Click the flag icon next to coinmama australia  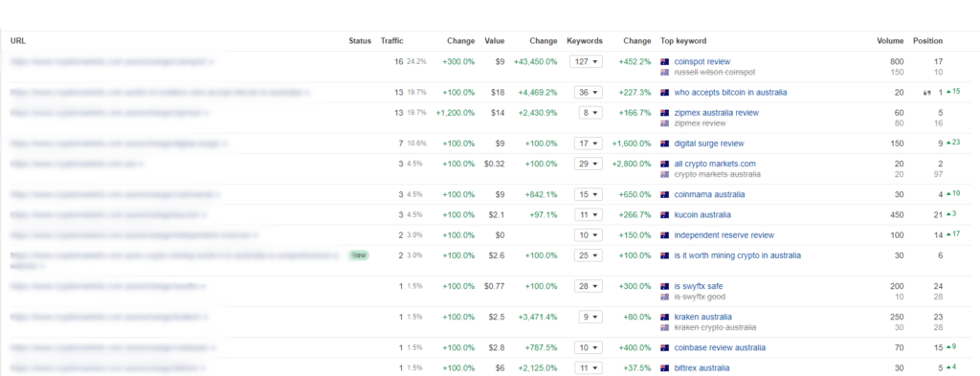click(664, 195)
